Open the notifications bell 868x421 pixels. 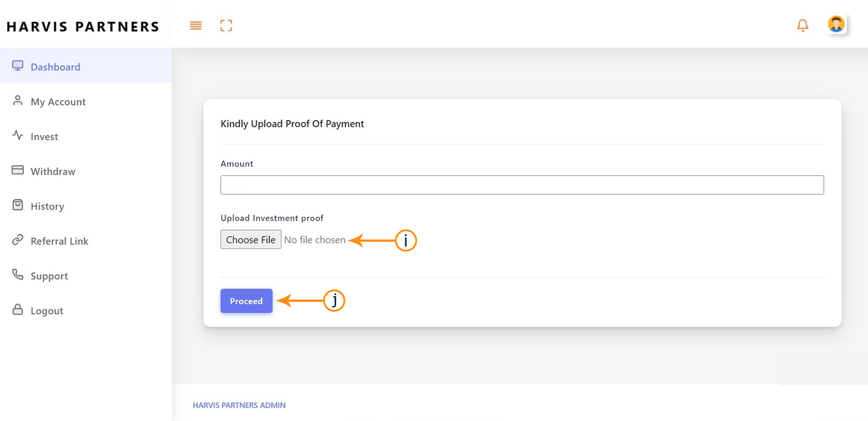[802, 26]
